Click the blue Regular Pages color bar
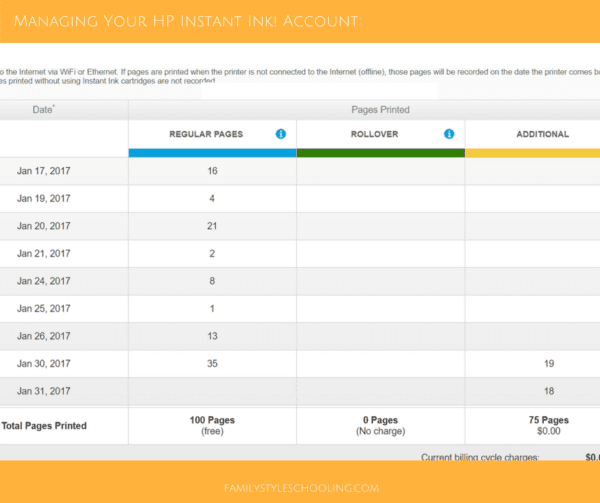600x503 pixels. [x=212, y=153]
